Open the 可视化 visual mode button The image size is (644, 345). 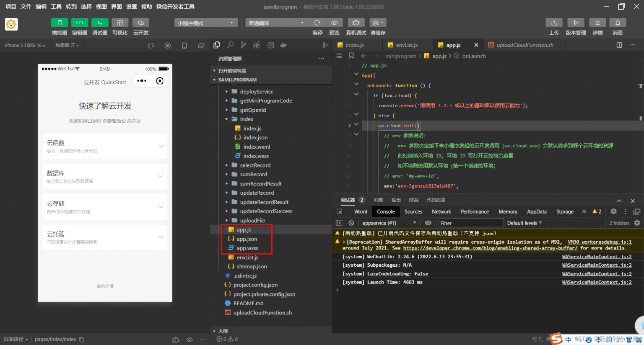pyautogui.click(x=120, y=23)
